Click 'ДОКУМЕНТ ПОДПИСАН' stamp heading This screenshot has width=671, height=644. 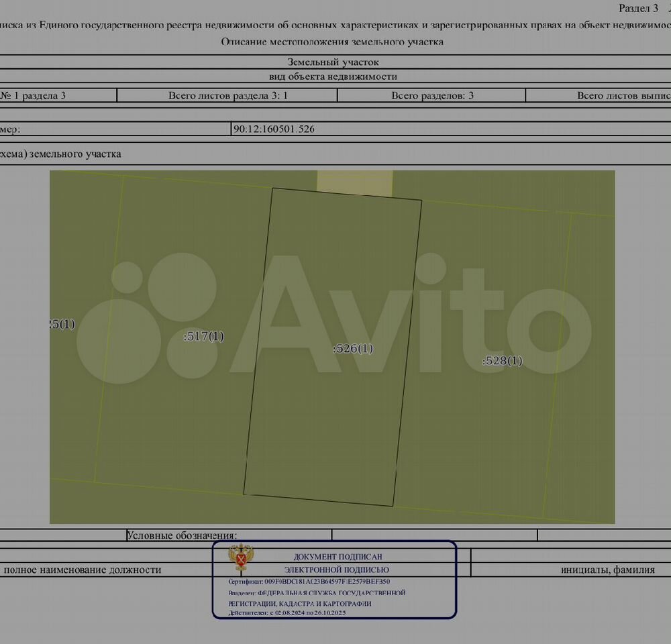pos(338,557)
